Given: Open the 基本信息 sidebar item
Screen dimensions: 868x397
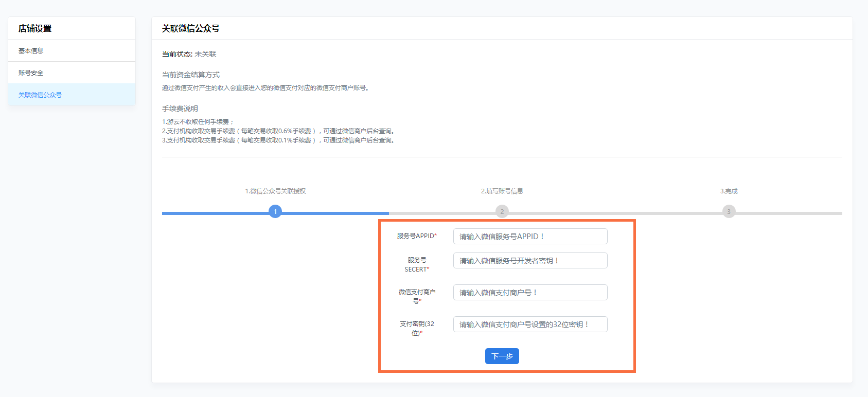Looking at the screenshot, I should (72, 50).
